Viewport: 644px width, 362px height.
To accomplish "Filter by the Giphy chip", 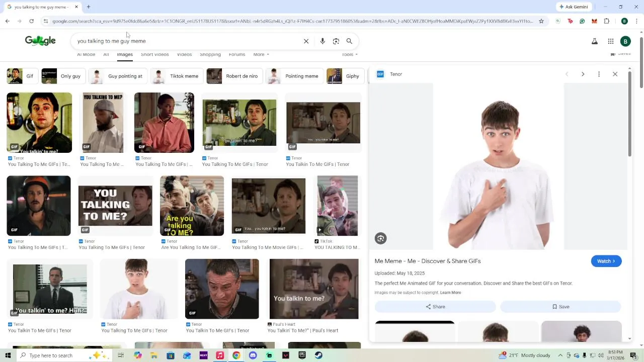I will coord(345,76).
